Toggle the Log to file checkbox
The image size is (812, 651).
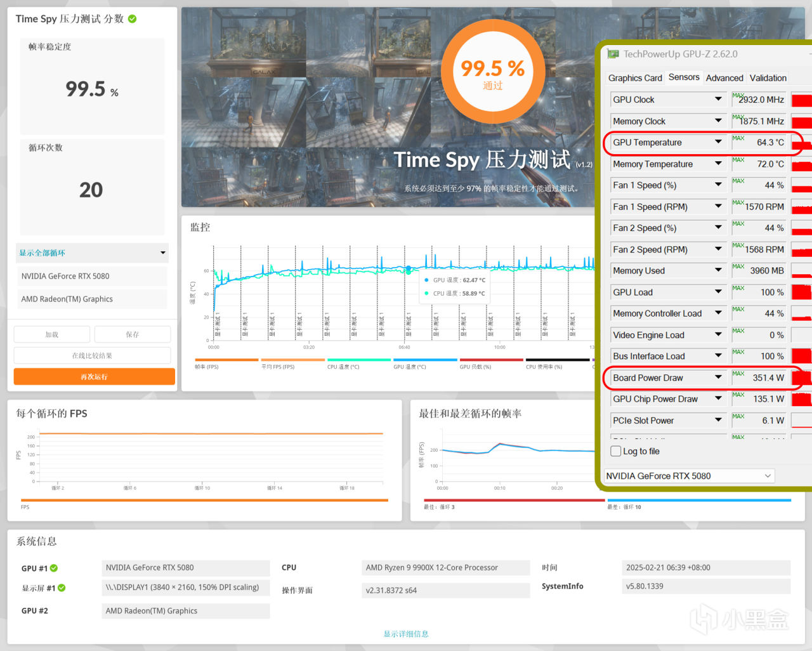click(615, 451)
